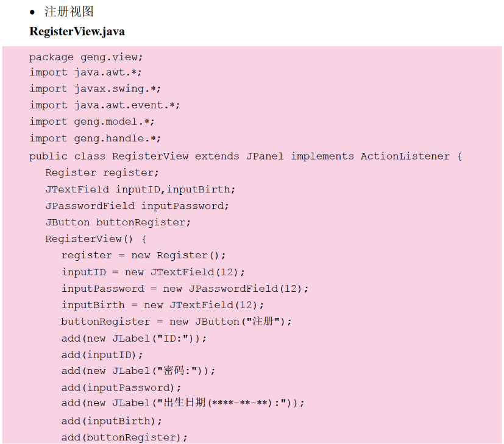Click the import geng.handle.* line
The width and height of the screenshot is (504, 444).
click(x=95, y=139)
